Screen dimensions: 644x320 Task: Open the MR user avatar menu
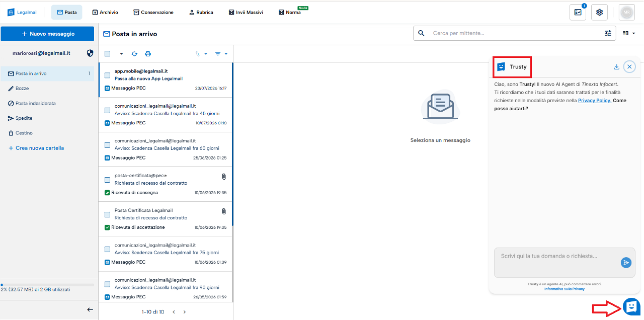click(x=626, y=12)
